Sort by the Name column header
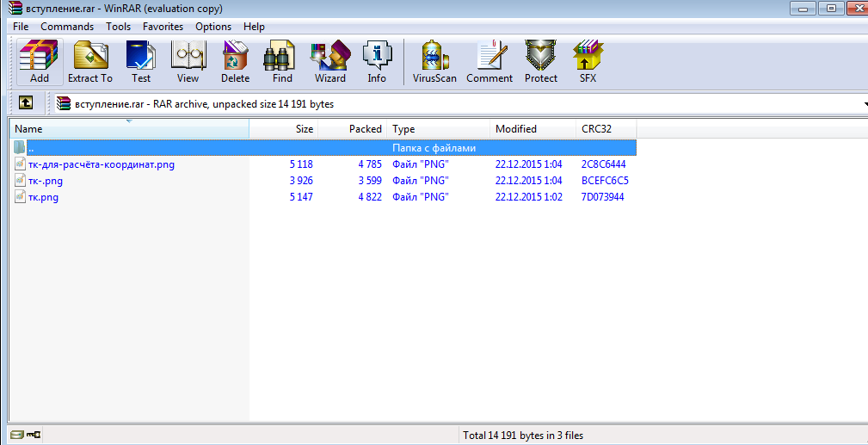This screenshot has width=868, height=445. pos(129,129)
